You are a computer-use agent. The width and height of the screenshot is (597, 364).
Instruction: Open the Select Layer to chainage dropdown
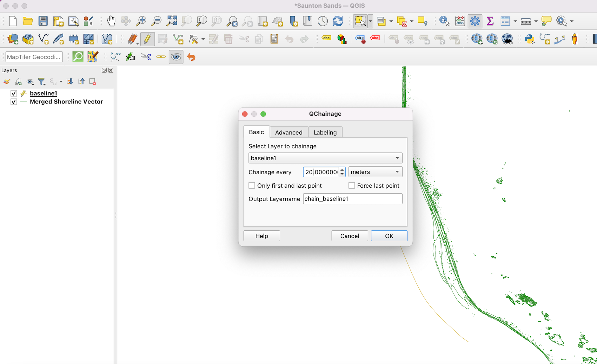pyautogui.click(x=325, y=158)
